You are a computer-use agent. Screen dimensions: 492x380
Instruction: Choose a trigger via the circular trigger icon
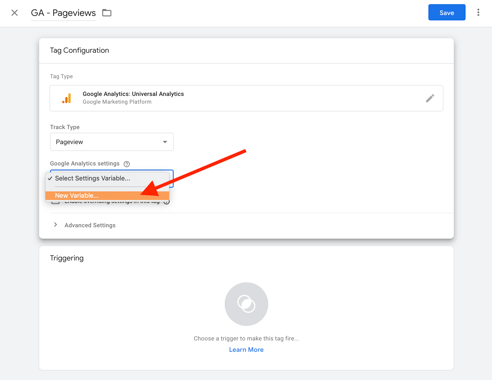(246, 304)
